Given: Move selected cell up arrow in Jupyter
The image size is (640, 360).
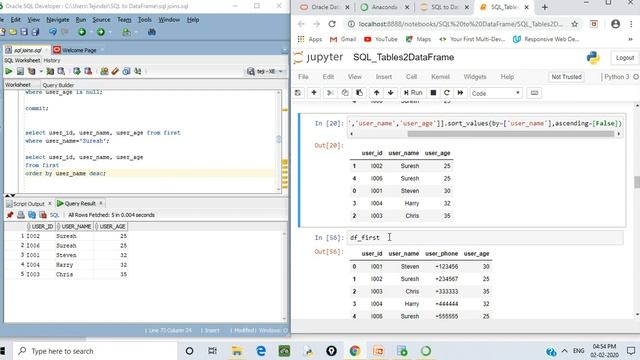Looking at the screenshot, I should [376, 93].
